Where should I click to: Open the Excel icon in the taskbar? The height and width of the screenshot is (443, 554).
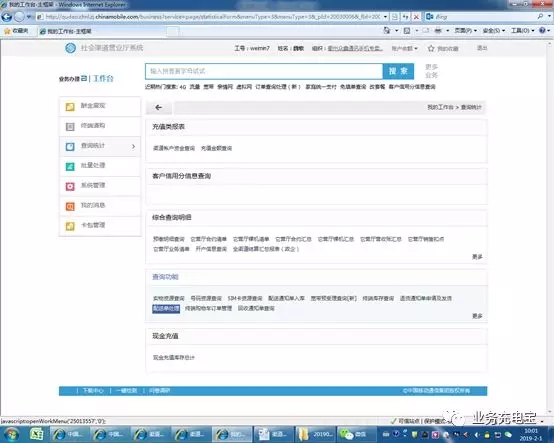click(x=36, y=434)
